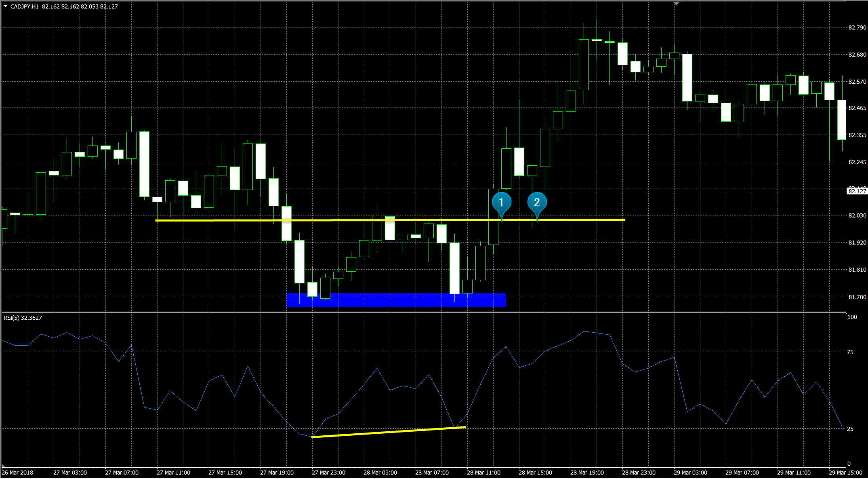Click the one-click trading triangle beside CADJPY
The image size is (868, 479).
click(x=5, y=6)
